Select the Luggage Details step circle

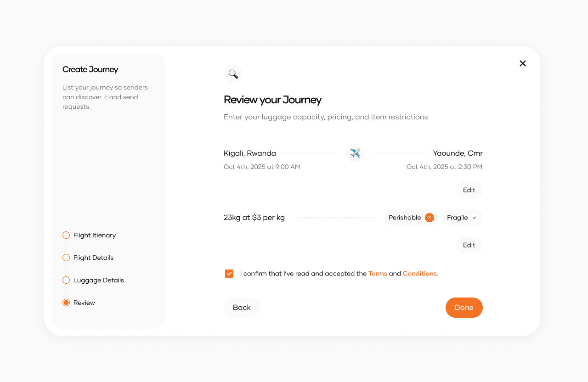tap(66, 280)
